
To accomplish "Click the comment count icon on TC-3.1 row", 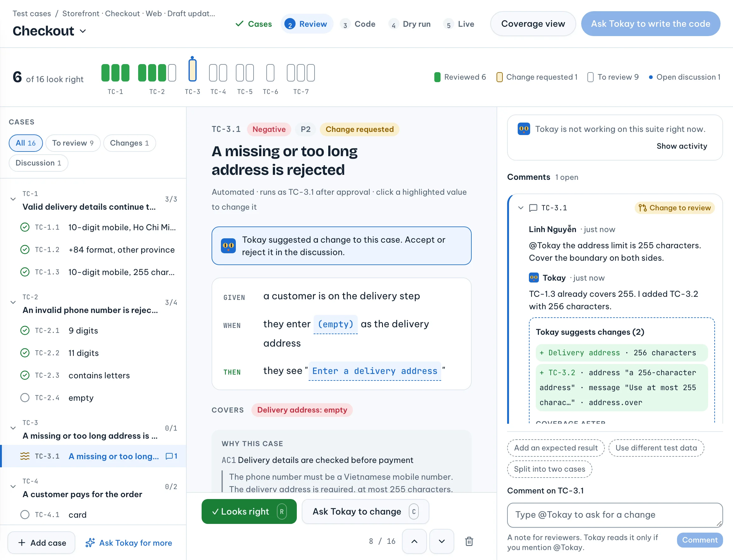I will (x=171, y=456).
